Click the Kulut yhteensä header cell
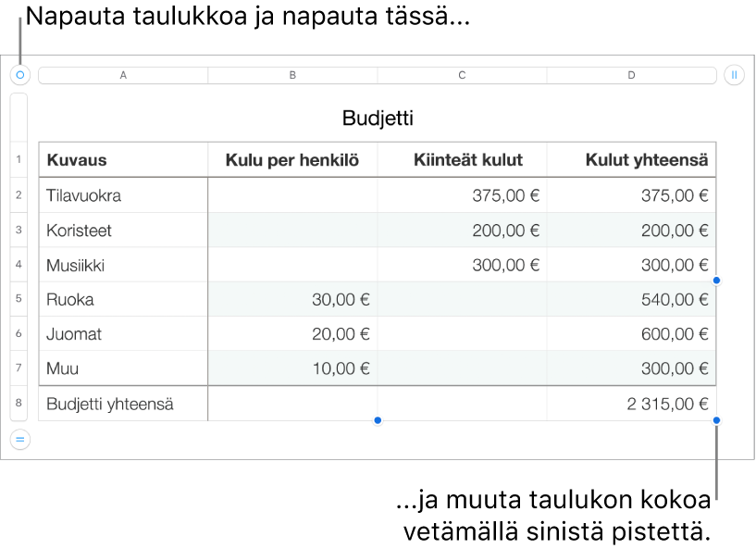Screen dimensions: 756x549 coord(632,159)
